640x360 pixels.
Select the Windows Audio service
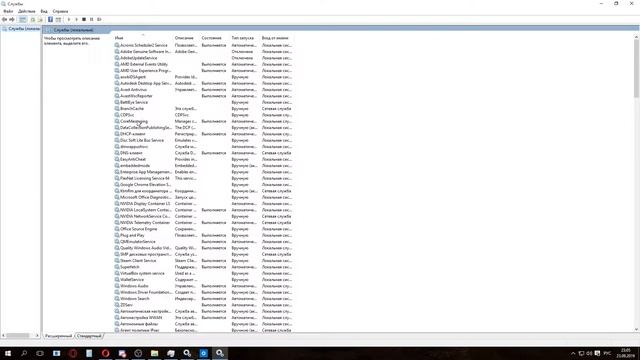203,286
